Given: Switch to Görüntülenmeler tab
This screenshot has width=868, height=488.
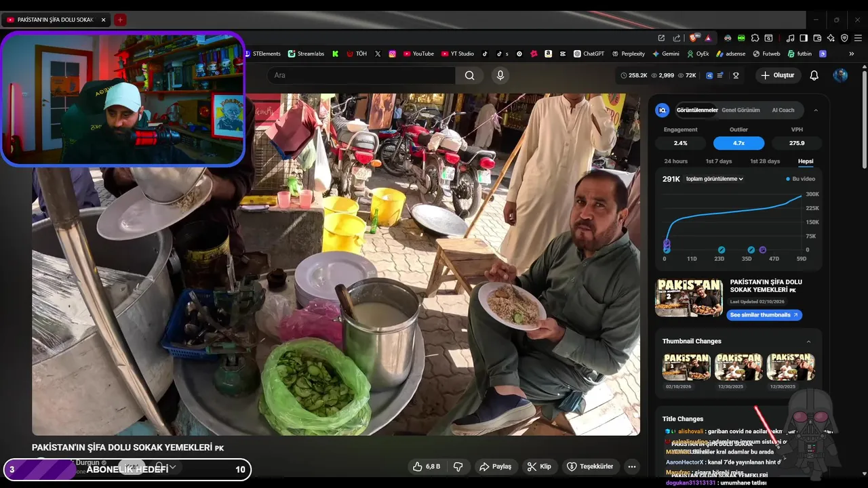Looking at the screenshot, I should click(697, 110).
